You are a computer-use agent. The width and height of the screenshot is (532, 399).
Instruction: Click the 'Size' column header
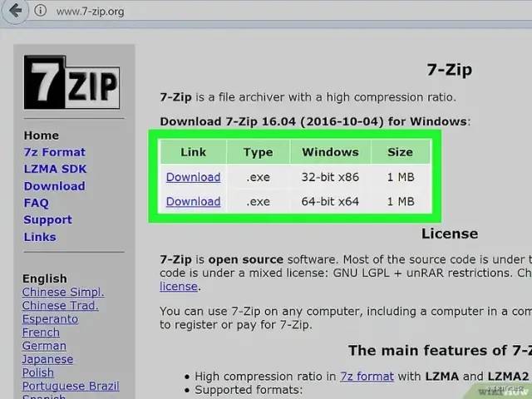401,152
